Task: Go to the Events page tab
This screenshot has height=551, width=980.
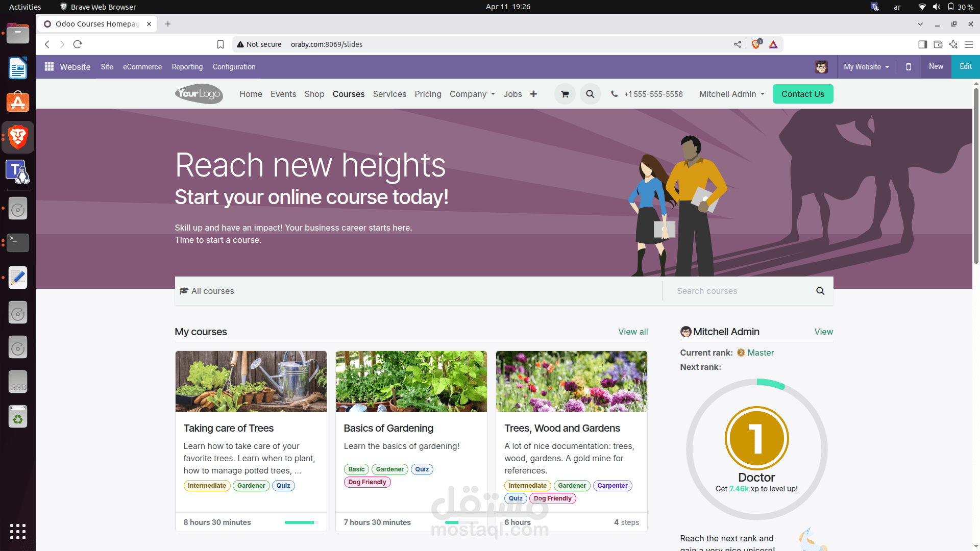Action: (x=283, y=94)
